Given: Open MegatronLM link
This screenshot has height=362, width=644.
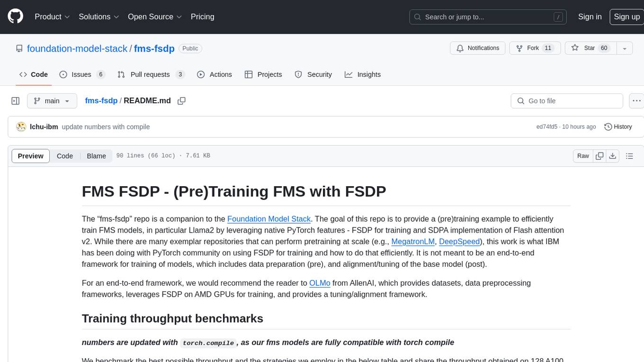Looking at the screenshot, I should (x=413, y=242).
